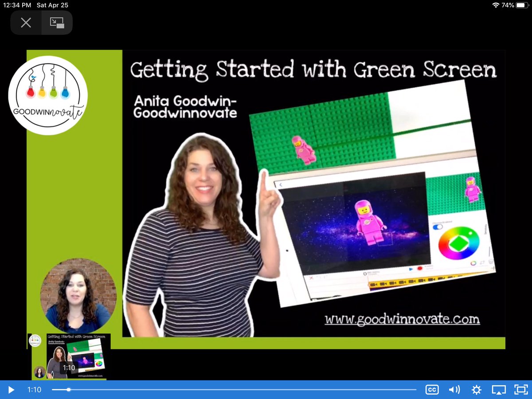Open video settings gear

[477, 390]
